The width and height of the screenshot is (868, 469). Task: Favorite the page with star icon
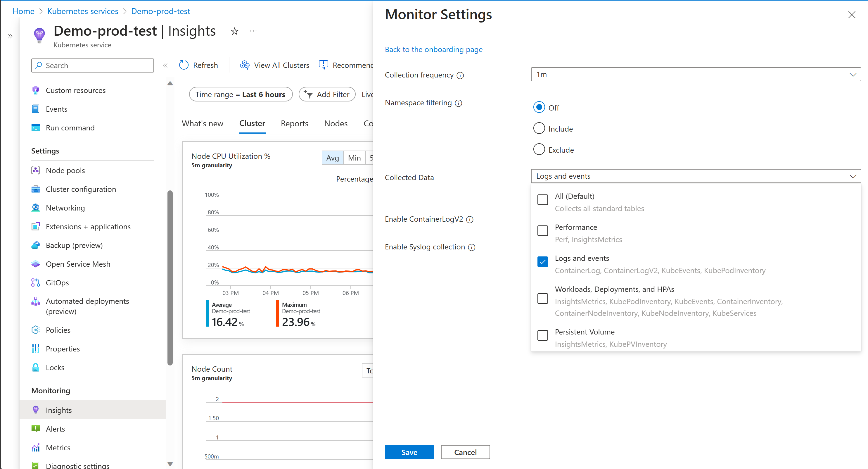click(x=234, y=31)
